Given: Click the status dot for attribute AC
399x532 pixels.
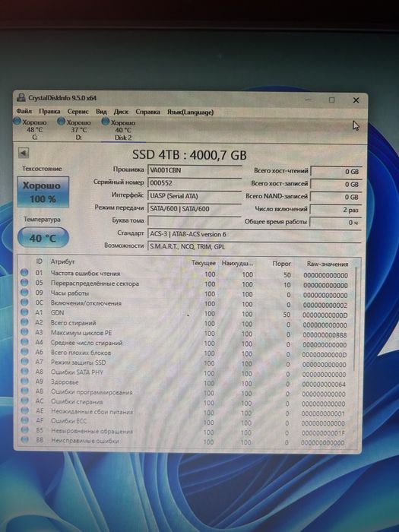Looking at the screenshot, I should [x=24, y=401].
